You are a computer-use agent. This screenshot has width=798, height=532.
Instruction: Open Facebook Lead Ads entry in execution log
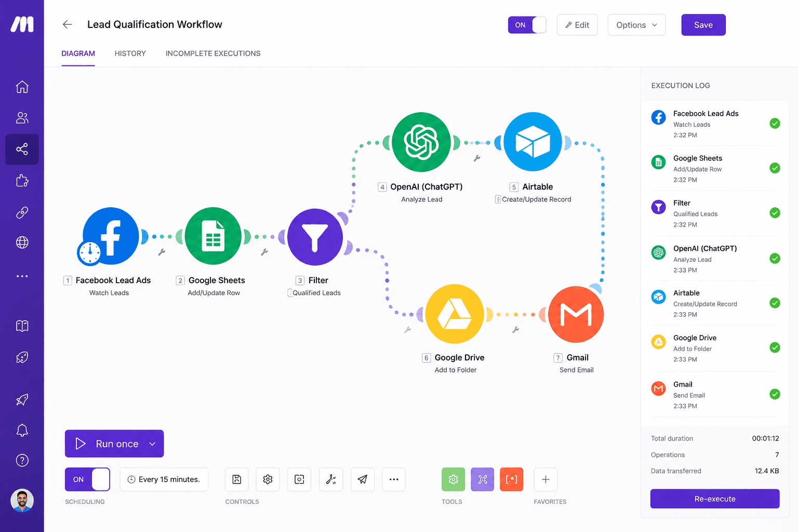coord(715,124)
